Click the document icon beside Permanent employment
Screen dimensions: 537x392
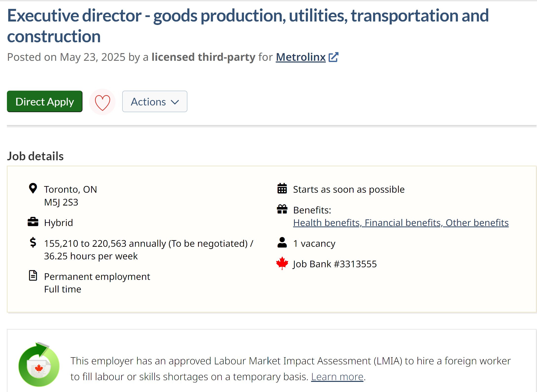pos(33,276)
